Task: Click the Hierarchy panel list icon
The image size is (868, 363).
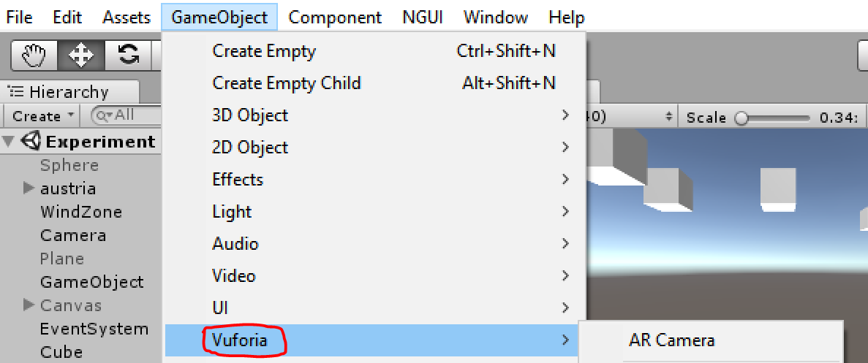Action: [x=16, y=92]
